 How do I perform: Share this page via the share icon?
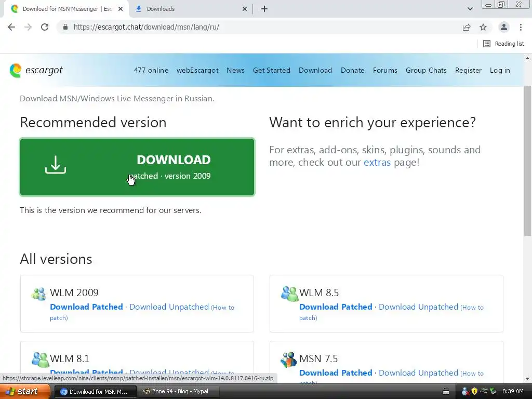467,27
